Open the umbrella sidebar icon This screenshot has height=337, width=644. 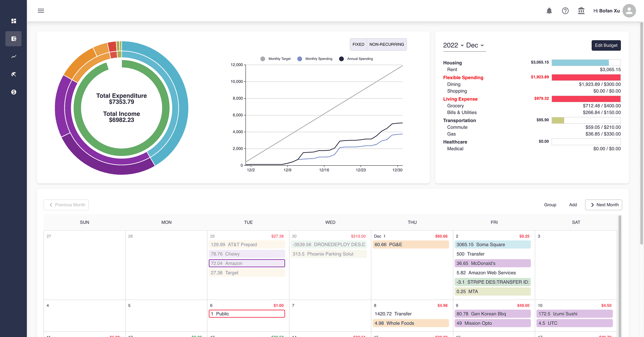tap(14, 74)
